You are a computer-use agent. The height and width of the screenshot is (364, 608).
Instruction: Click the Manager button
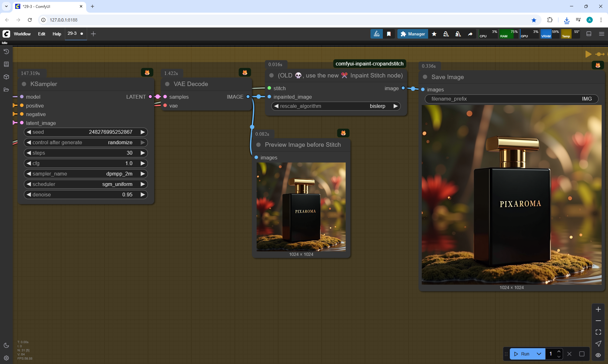tap(413, 34)
